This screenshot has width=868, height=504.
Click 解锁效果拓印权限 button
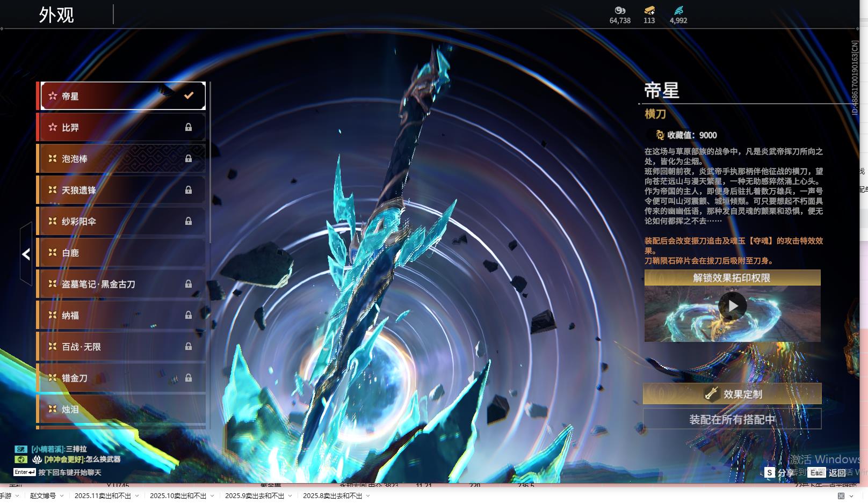pyautogui.click(x=732, y=277)
